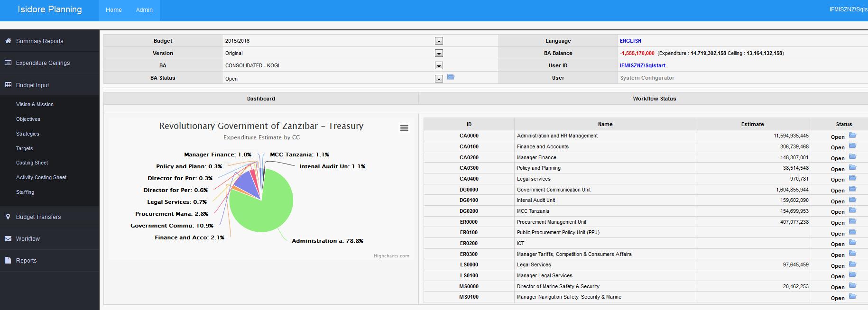Open folder icon for Policy and Planning row
This screenshot has width=868, height=310.
[x=852, y=167]
